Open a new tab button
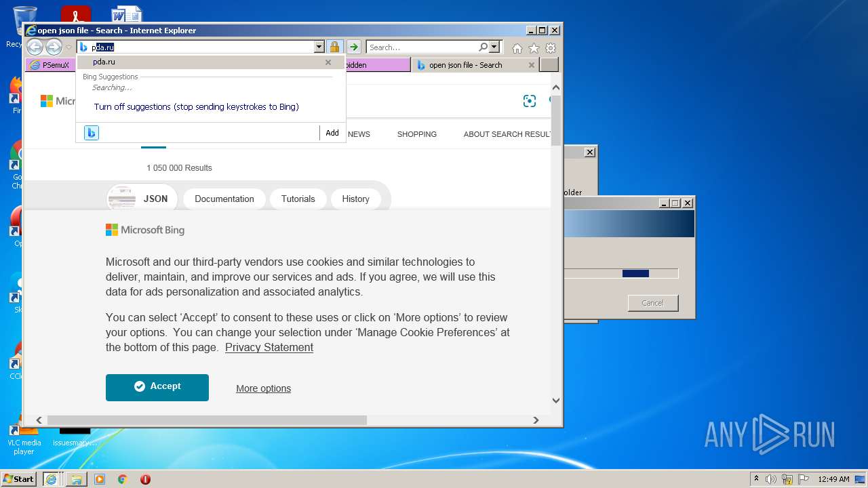This screenshot has height=488, width=868. [549, 65]
